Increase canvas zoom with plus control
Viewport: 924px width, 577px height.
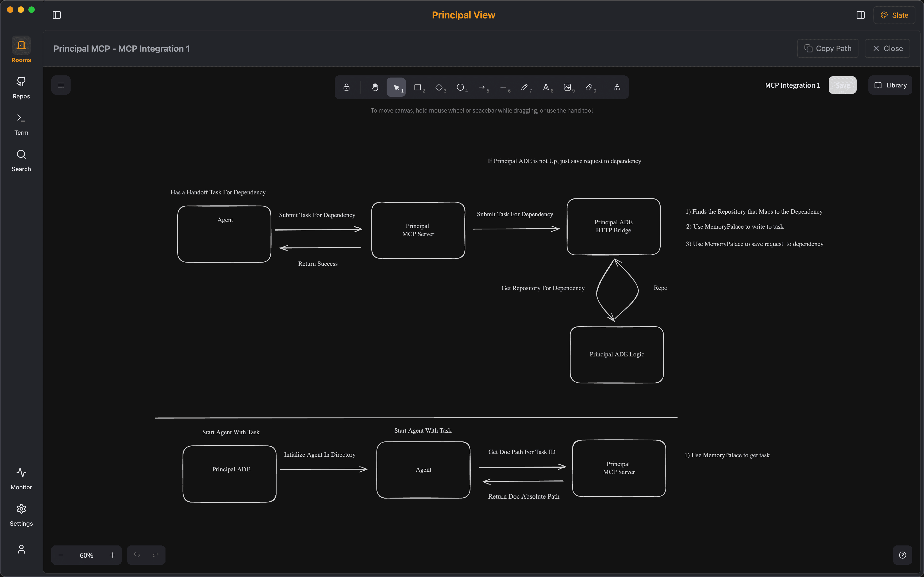[112, 555]
